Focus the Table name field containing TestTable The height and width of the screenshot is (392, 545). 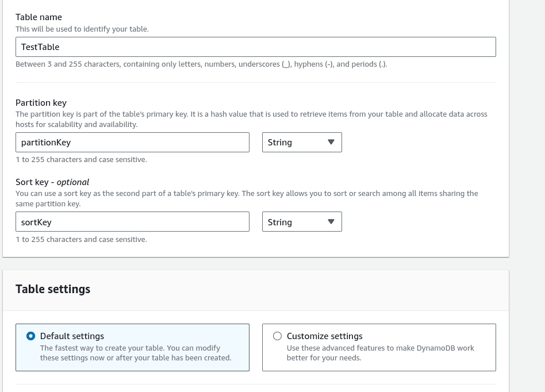tap(256, 47)
